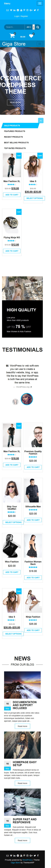Image resolution: width=51 pixels, height=868 pixels.
Task: Switch to Featured Products tab
Action: 15,131
